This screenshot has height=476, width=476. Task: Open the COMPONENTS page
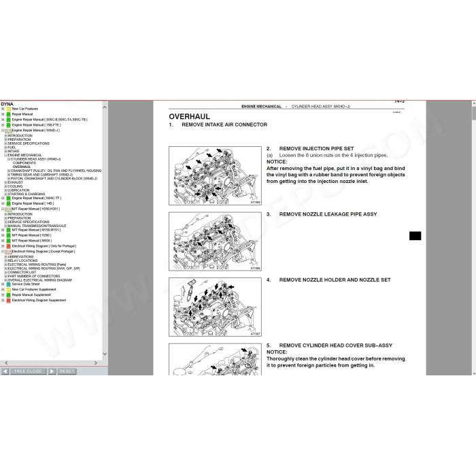(24, 163)
